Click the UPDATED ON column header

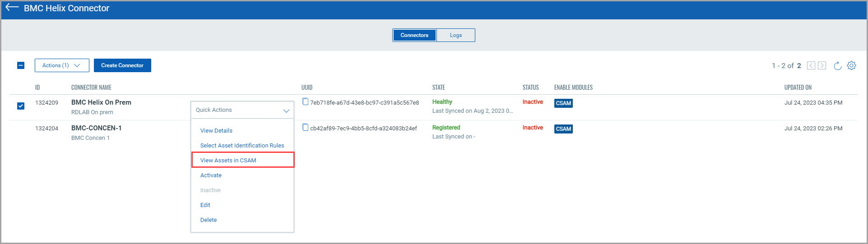798,87
